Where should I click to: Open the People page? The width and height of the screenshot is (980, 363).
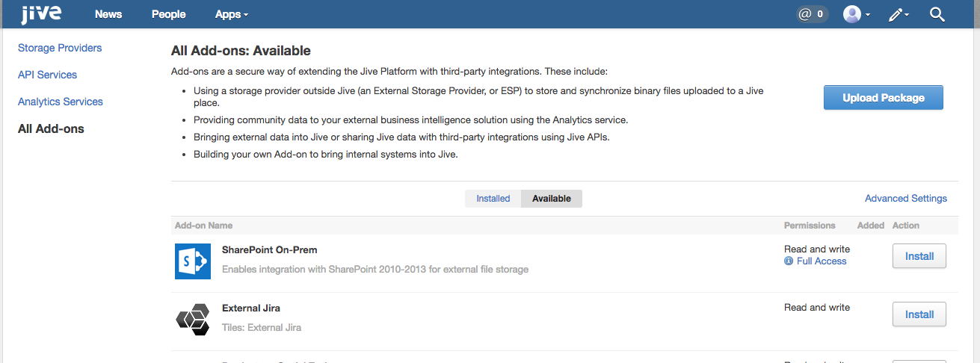click(169, 14)
